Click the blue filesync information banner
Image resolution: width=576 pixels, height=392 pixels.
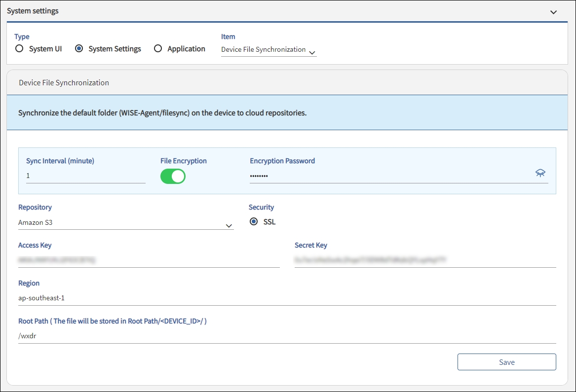coord(287,113)
